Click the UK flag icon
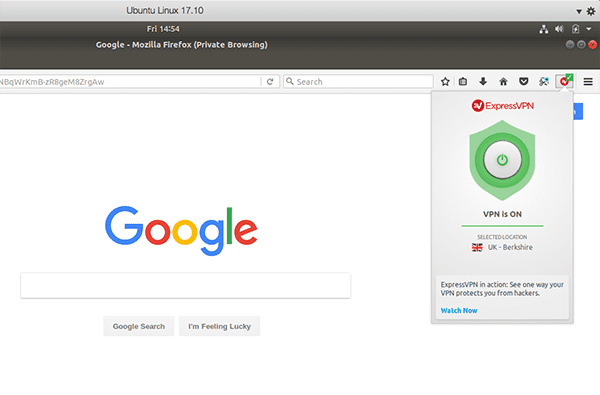The height and width of the screenshot is (395, 600). tap(477, 247)
